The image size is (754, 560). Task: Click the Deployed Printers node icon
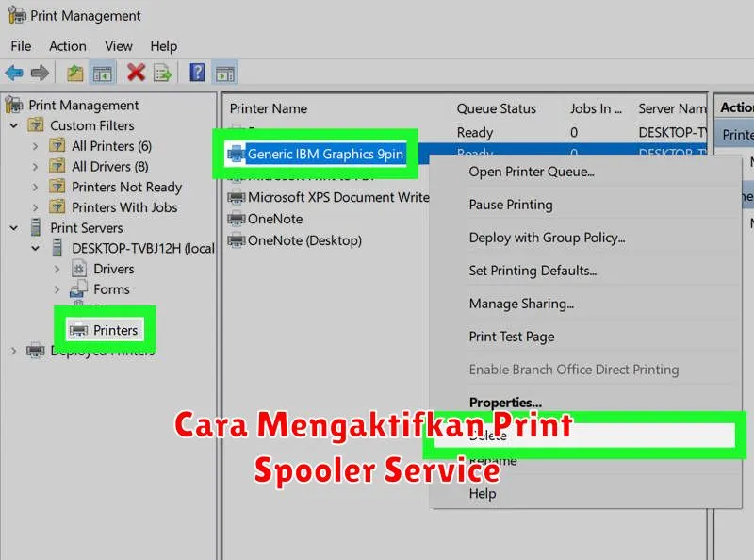(35, 351)
